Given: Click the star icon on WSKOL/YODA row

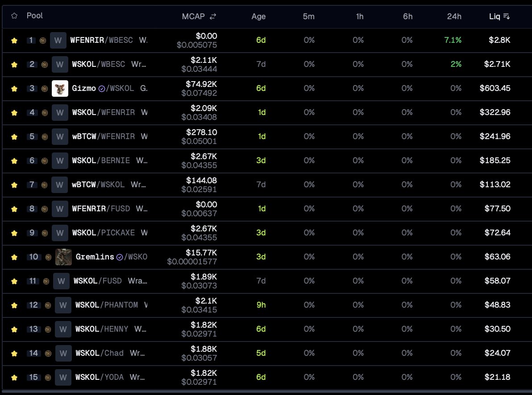Looking at the screenshot, I should click(14, 377).
